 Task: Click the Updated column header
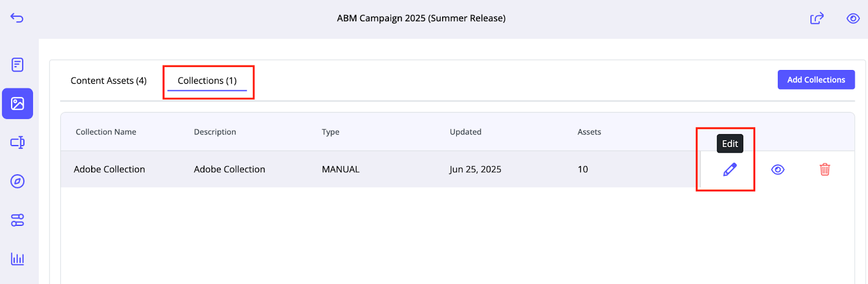[465, 132]
